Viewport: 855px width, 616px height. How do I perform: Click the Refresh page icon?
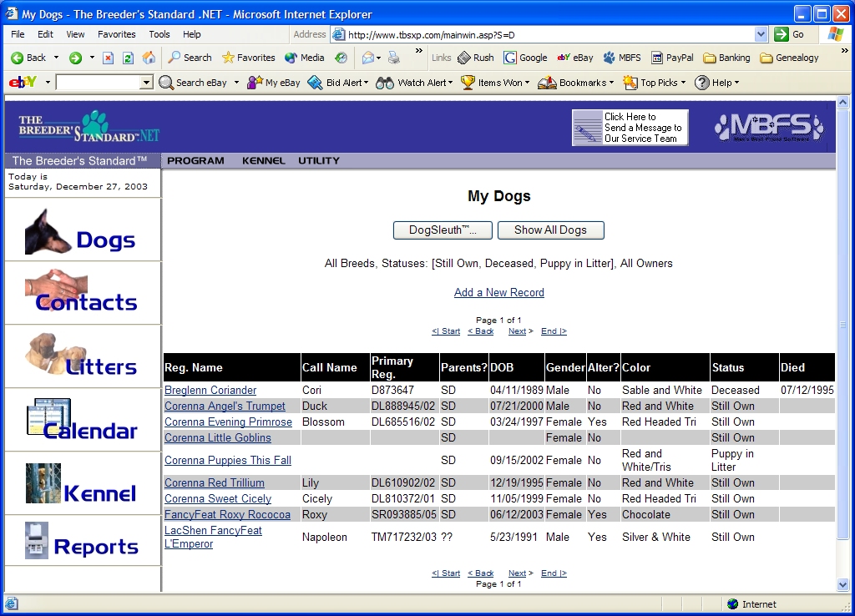[x=128, y=58]
